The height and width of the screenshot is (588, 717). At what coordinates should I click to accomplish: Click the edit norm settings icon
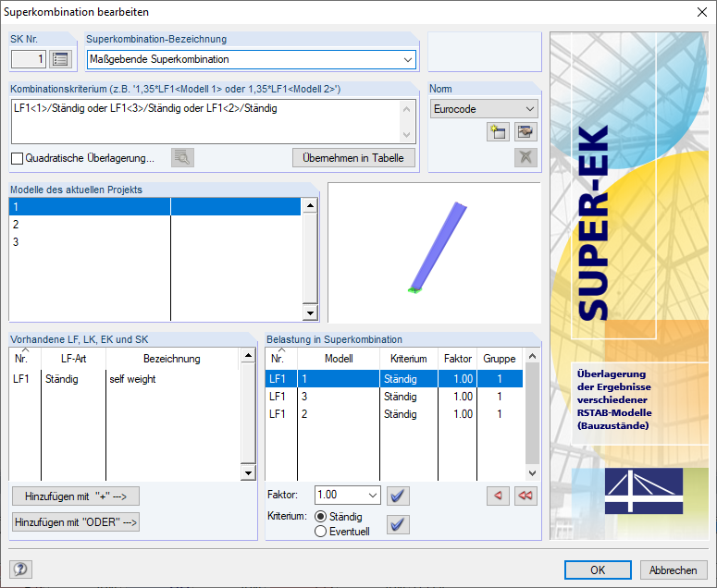tap(525, 132)
